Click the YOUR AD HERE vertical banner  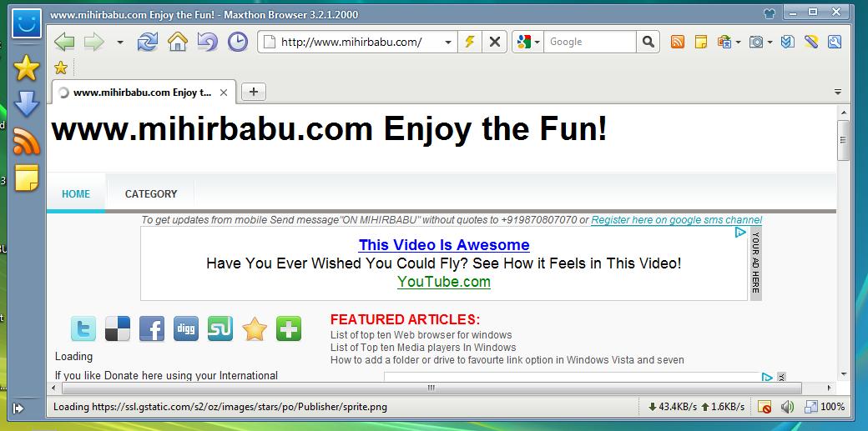click(x=755, y=263)
